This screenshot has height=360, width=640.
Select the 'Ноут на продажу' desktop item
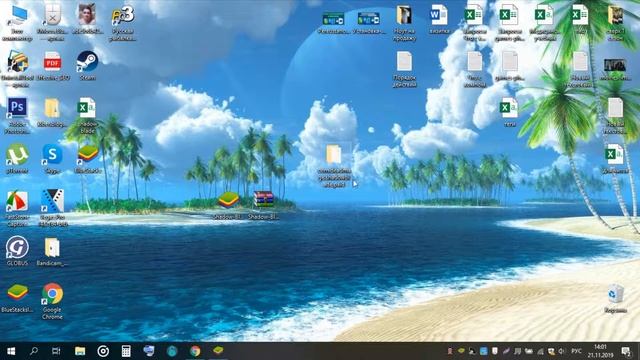[404, 16]
